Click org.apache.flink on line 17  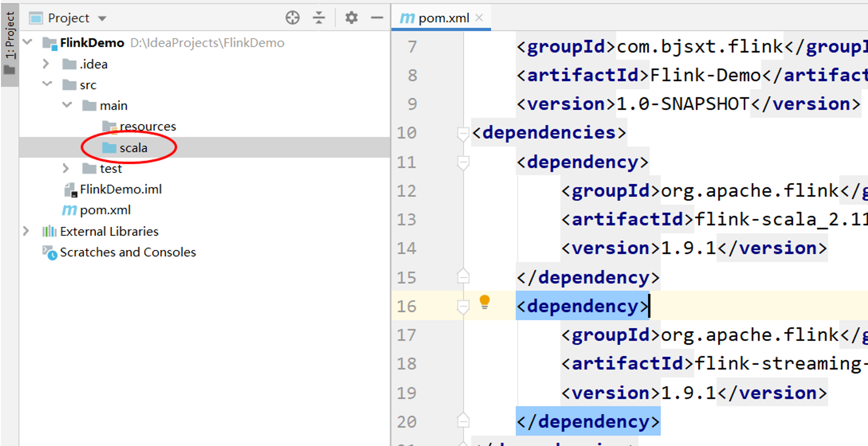pos(750,335)
